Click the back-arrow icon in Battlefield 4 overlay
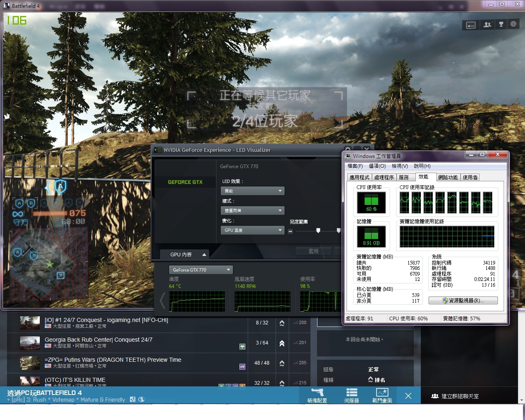This screenshot has height=420, width=525. [x=471, y=25]
